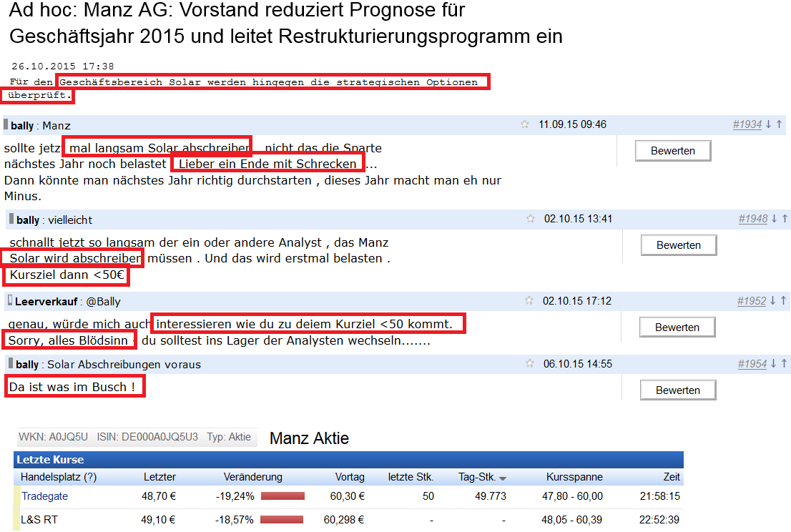Sort table by Letzter column header
The width and height of the screenshot is (791, 532).
(x=160, y=477)
